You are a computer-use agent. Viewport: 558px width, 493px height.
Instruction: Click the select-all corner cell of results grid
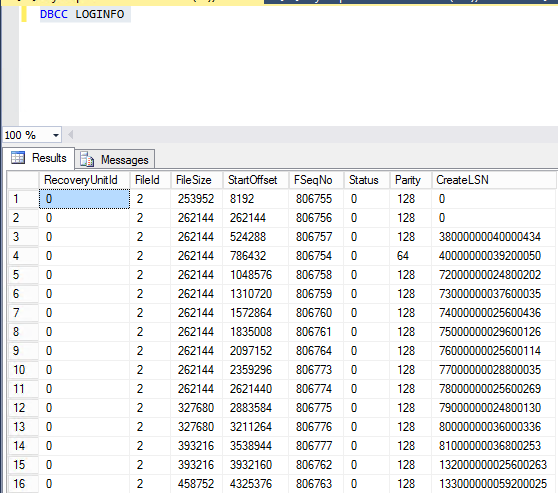click(x=23, y=180)
